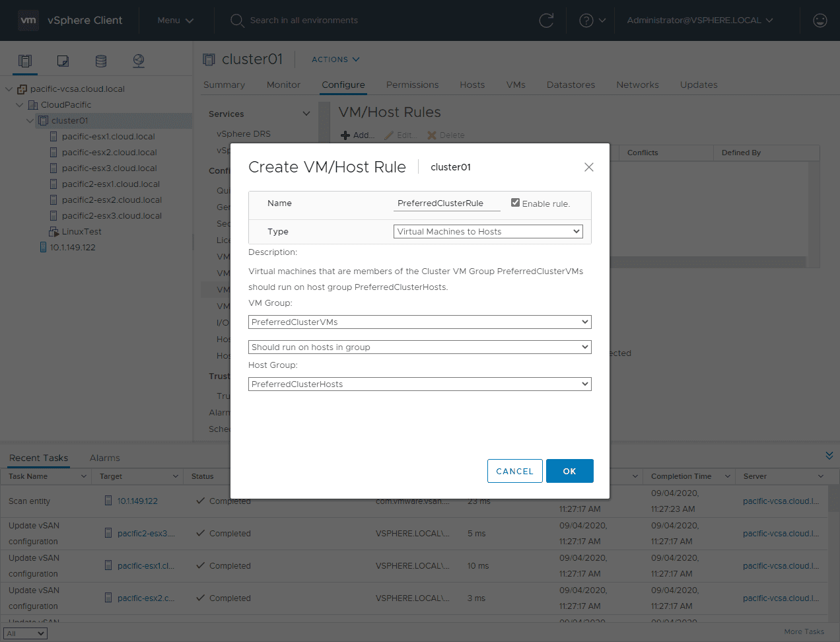Switch to the Permissions tab
Screen dimensions: 840x642
coord(412,85)
